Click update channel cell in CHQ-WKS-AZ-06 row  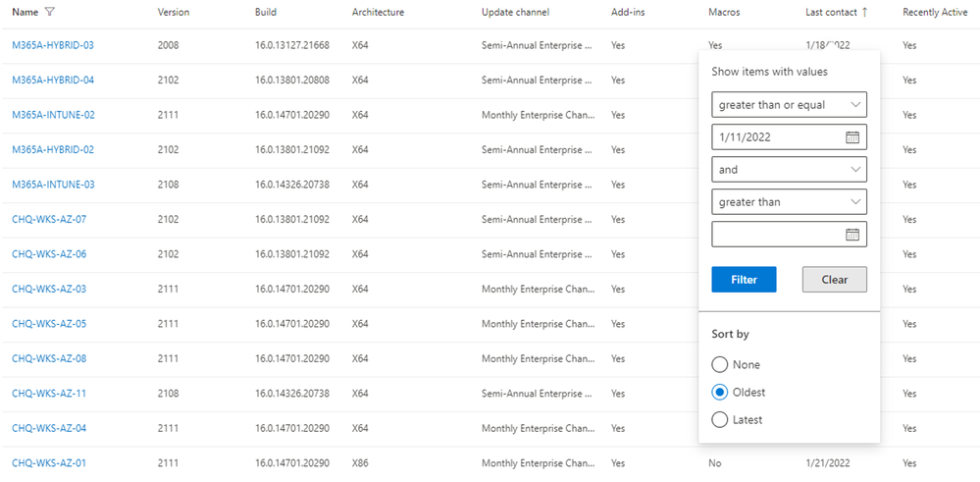coord(537,254)
